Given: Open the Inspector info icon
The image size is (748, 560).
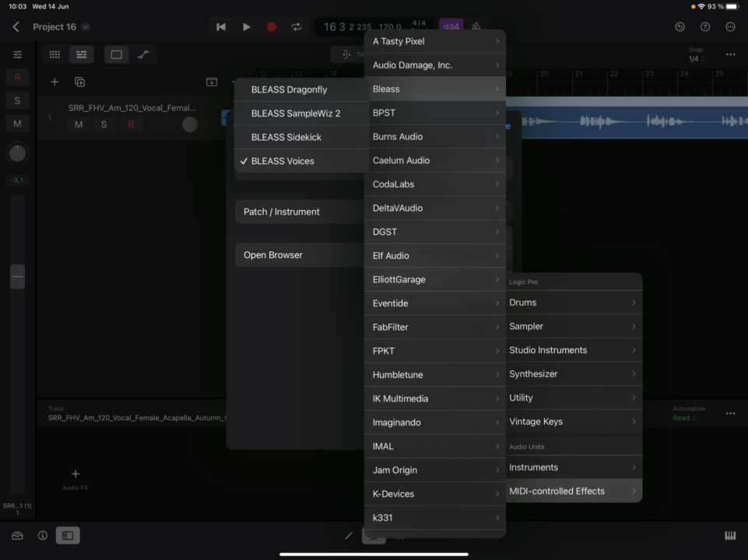Looking at the screenshot, I should click(43, 535).
